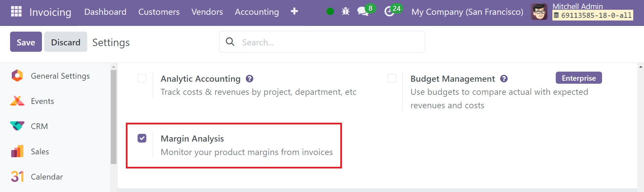
Task: Go to the Dashboard menu item
Action: click(105, 12)
